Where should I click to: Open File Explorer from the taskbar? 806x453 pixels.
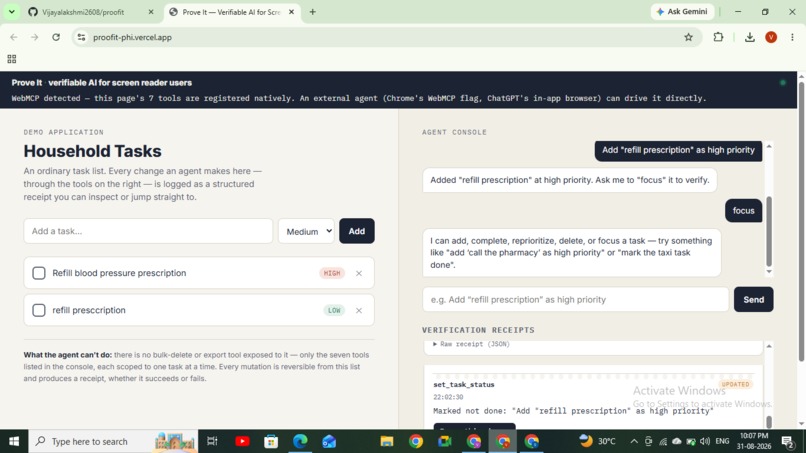coord(387,441)
